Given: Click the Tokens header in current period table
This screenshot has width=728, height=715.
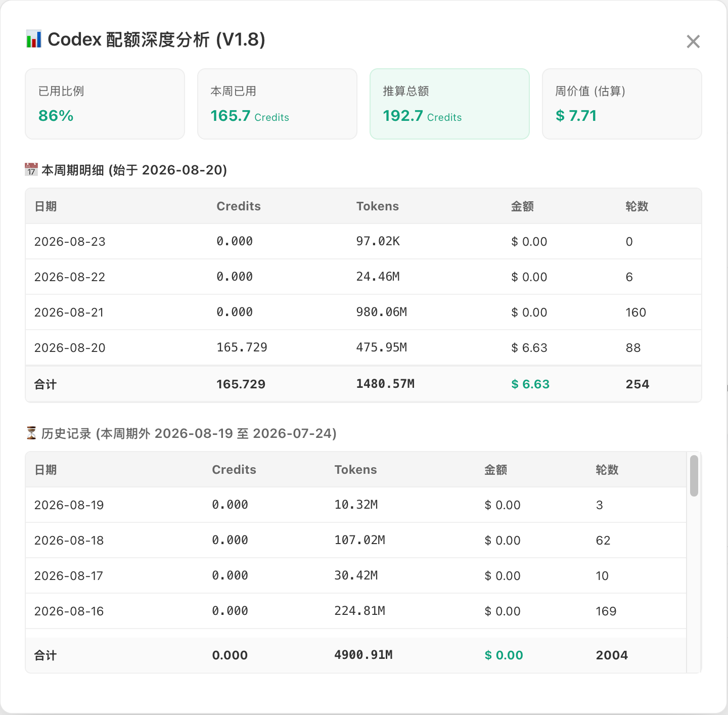Looking at the screenshot, I should (x=378, y=206).
